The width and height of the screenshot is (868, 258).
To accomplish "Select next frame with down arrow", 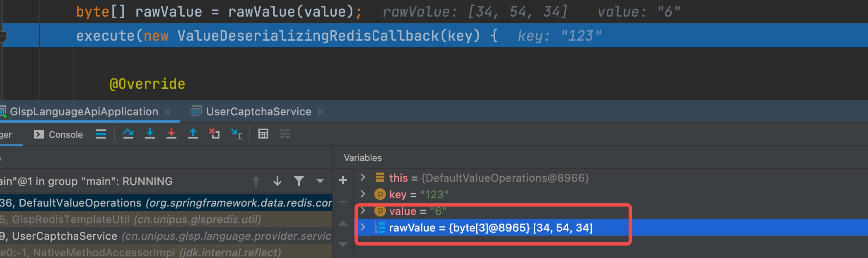I will pyautogui.click(x=277, y=181).
